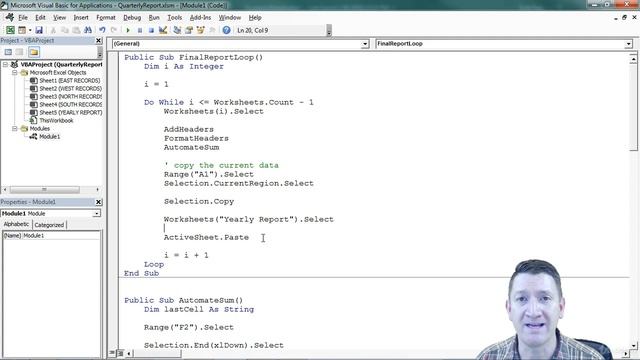Toggle Folders button in Project panel
640x360 pixels.
tap(34, 52)
